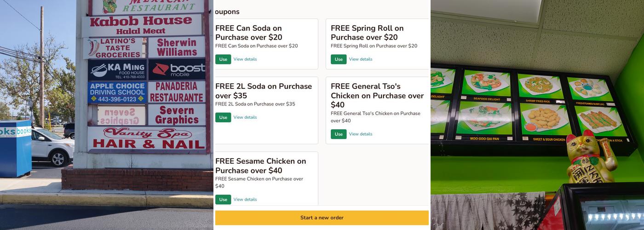
Task: Open Spring Roll coupon details link
Action: coord(361,59)
